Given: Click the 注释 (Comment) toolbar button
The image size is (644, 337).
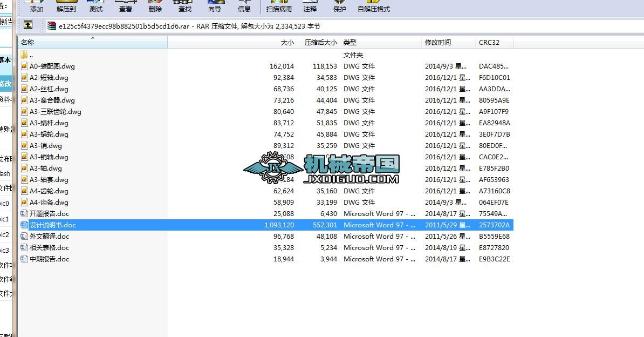Looking at the screenshot, I should pos(310,6).
